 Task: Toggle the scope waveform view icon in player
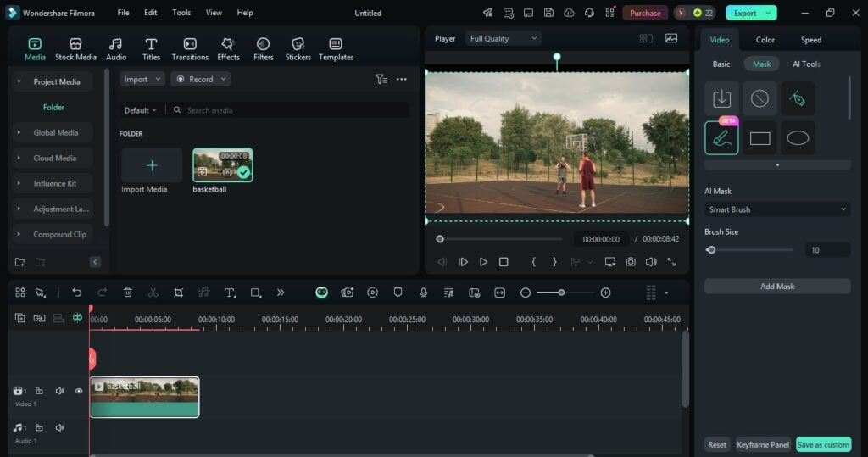click(x=671, y=38)
